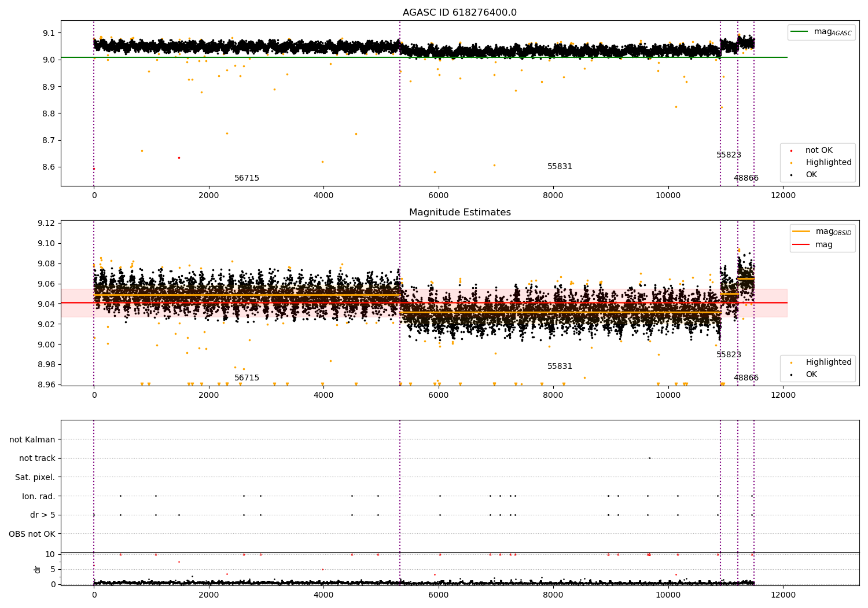Image resolution: width=868 pixels, height=608 pixels.
Task: Click 'Highlighted' in the Magnitude Estimates legend
Action: coord(828,362)
